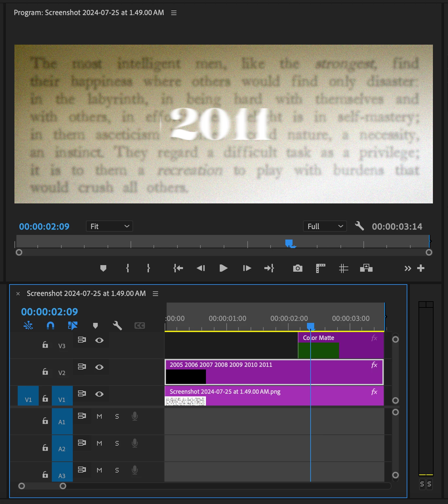
Task: Click the timeline playhead handle
Action: [311, 326]
